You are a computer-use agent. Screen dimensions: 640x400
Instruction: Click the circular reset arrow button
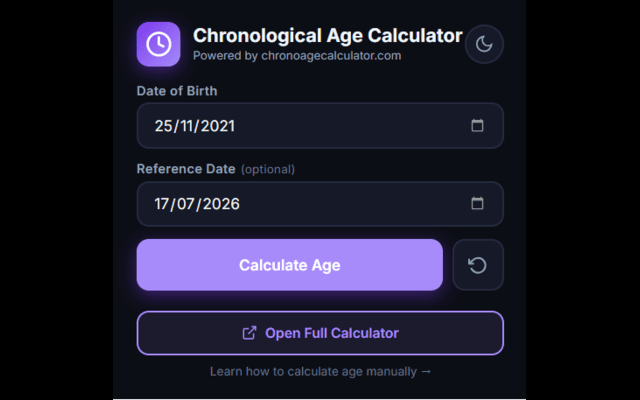(478, 265)
